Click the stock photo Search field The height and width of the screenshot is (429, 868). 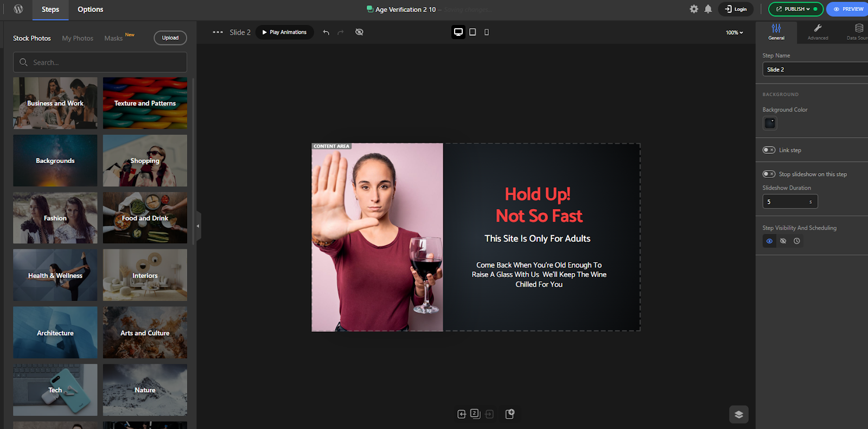pos(100,62)
